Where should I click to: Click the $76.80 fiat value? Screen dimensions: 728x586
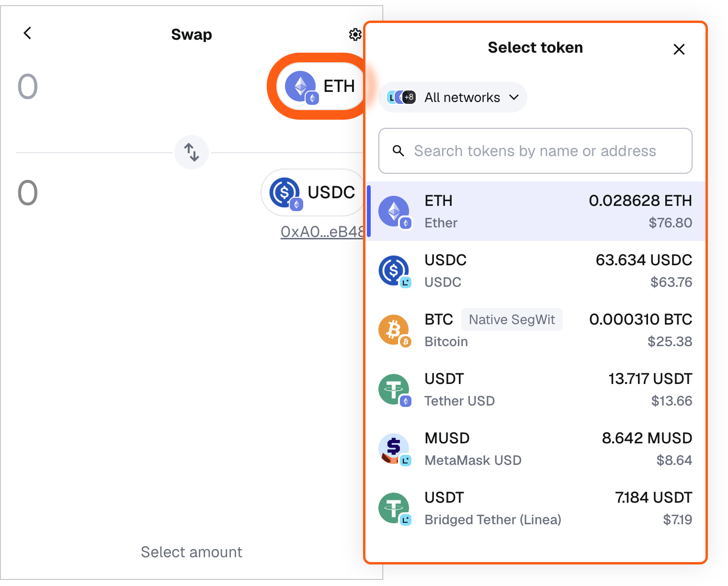click(x=670, y=223)
